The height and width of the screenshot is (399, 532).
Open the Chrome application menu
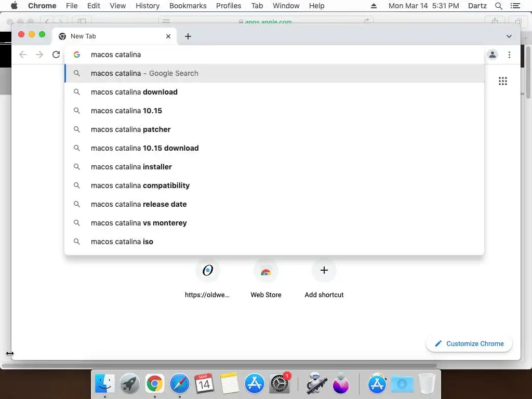pos(42,6)
